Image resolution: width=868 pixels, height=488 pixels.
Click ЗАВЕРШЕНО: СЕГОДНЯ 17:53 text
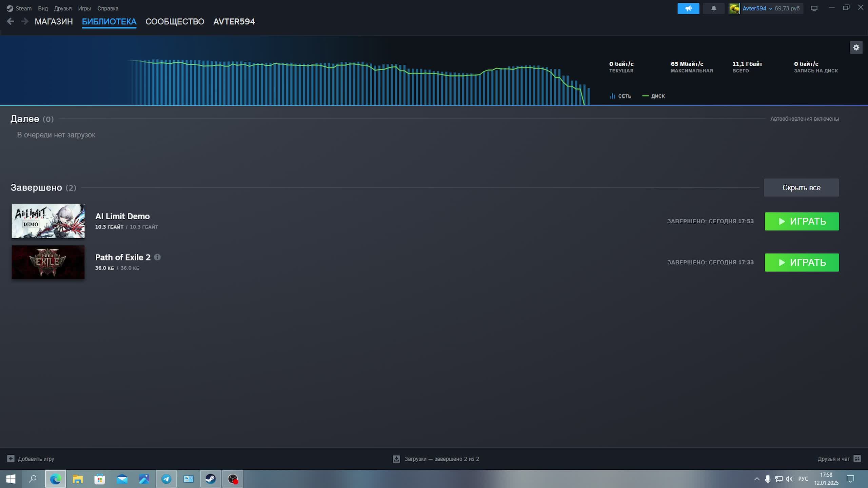coord(710,221)
